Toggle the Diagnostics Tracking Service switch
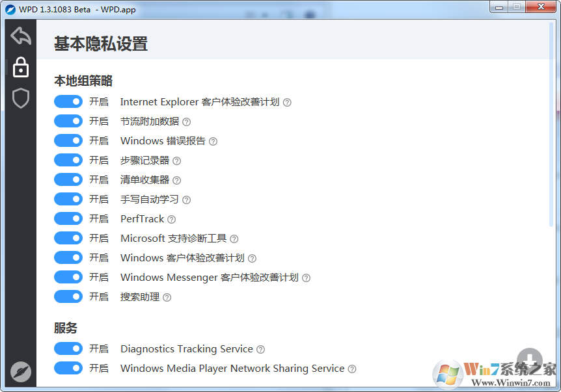Screen dimensions: 561x392 point(68,348)
